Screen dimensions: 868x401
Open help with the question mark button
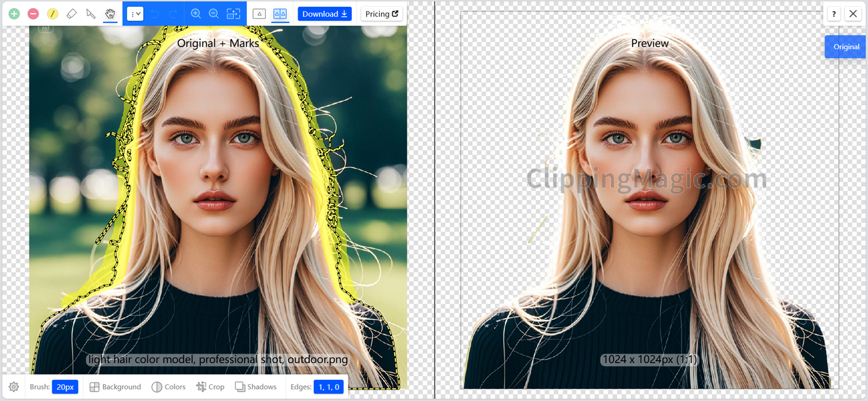834,14
